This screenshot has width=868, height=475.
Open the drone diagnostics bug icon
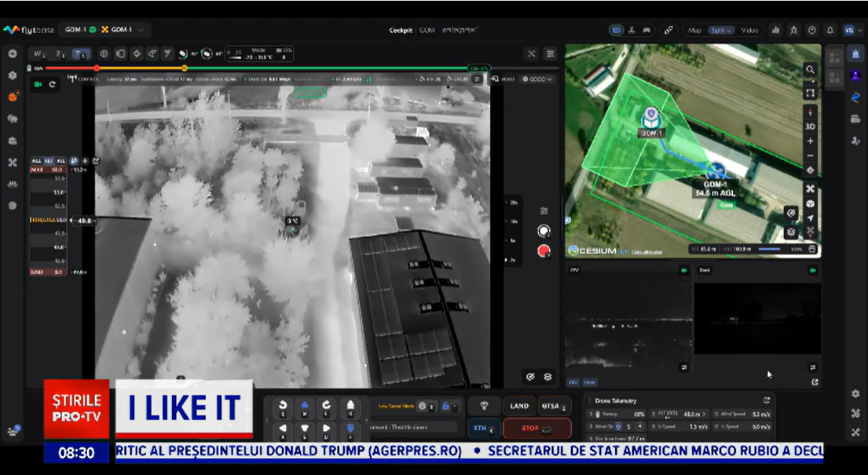coord(794,31)
